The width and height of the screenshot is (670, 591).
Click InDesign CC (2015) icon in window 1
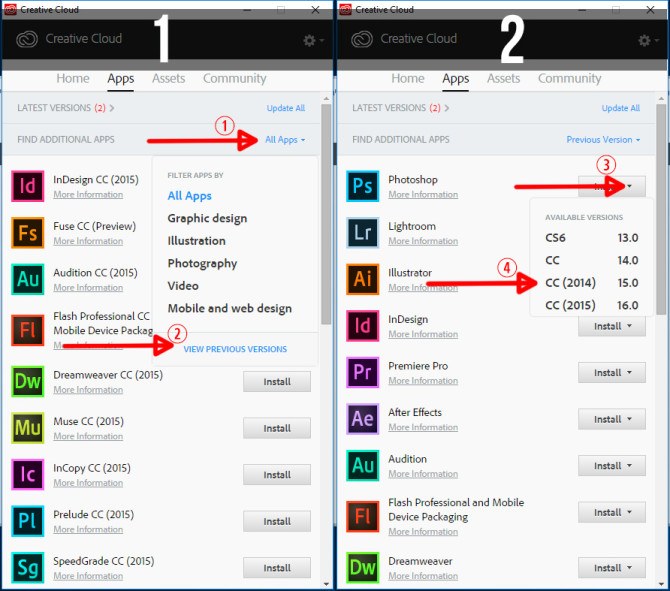pyautogui.click(x=27, y=186)
